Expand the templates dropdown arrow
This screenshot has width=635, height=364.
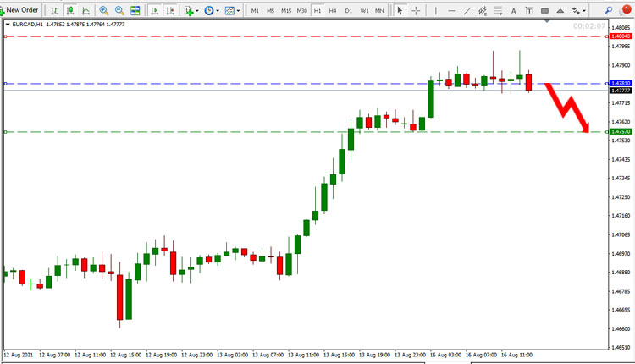[x=238, y=11]
